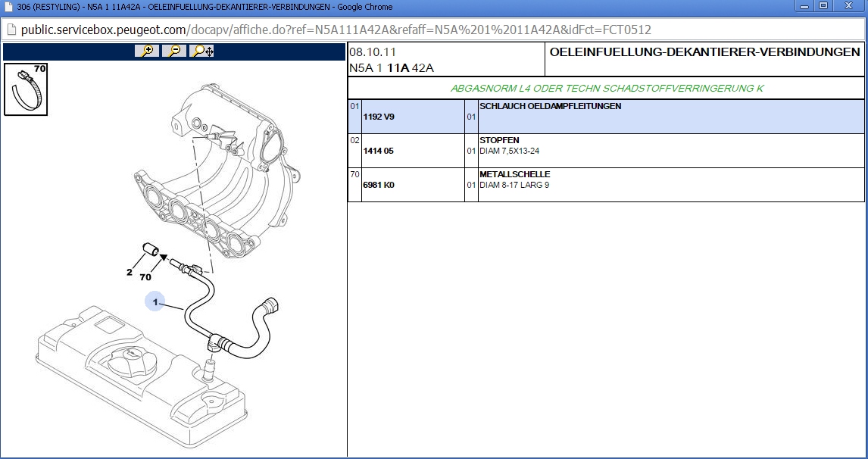The width and height of the screenshot is (868, 459).
Task: Click the page icon in address bar
Action: tap(11, 30)
